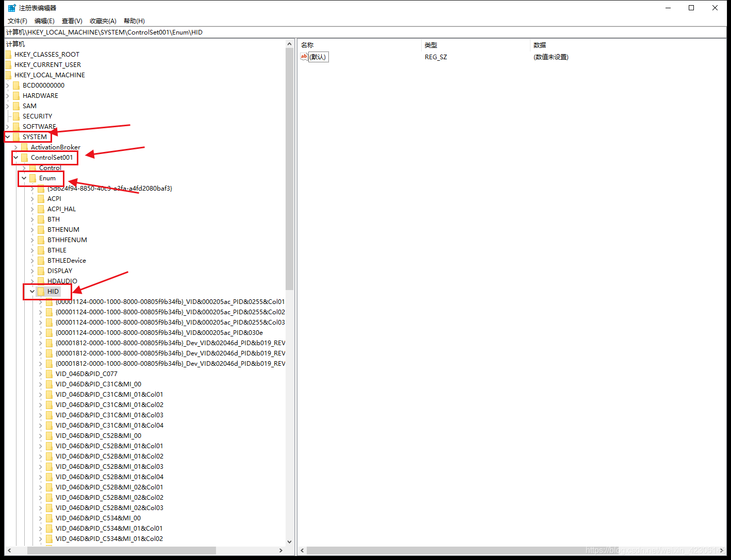Click the BCD00000000 folder icon
731x560 pixels.
click(x=16, y=85)
